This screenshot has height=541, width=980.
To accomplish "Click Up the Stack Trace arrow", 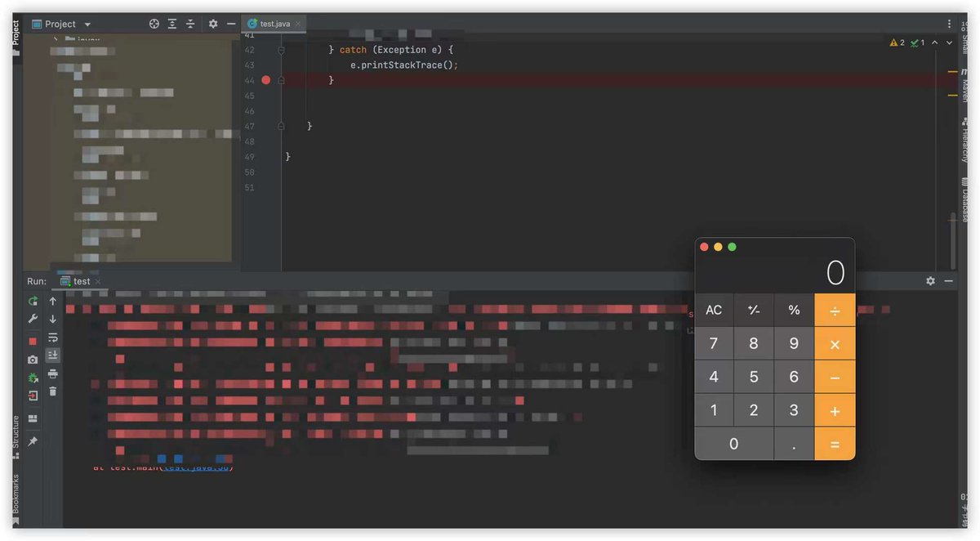I will (x=53, y=302).
